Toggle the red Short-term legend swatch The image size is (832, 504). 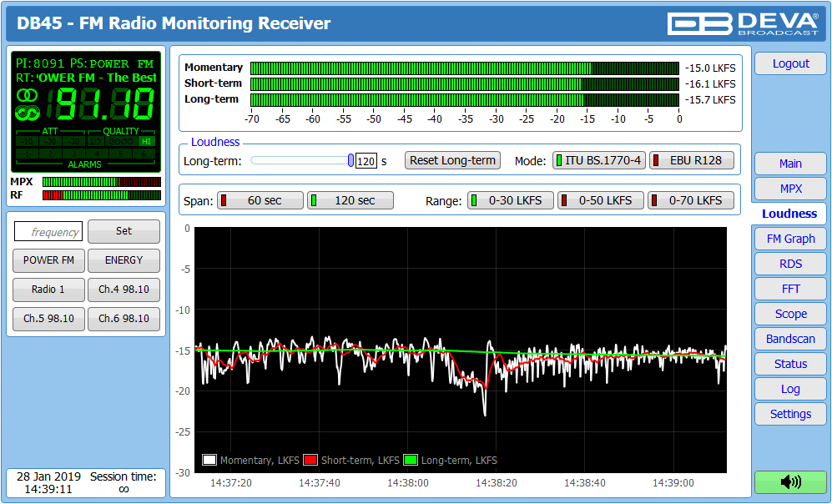pos(310,460)
